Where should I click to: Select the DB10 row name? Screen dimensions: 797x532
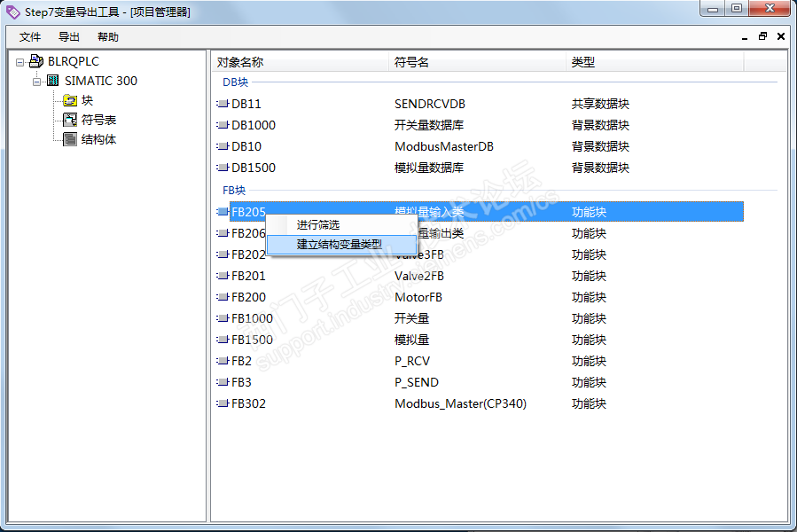point(246,147)
